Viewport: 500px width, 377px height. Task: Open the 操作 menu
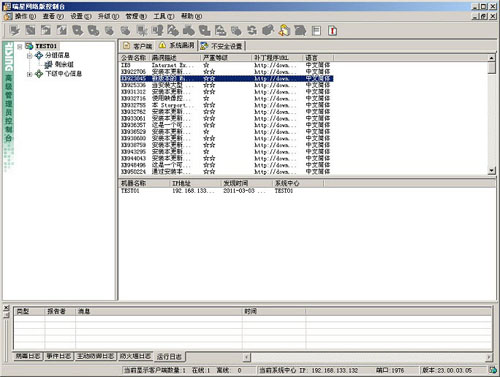[x=25, y=16]
